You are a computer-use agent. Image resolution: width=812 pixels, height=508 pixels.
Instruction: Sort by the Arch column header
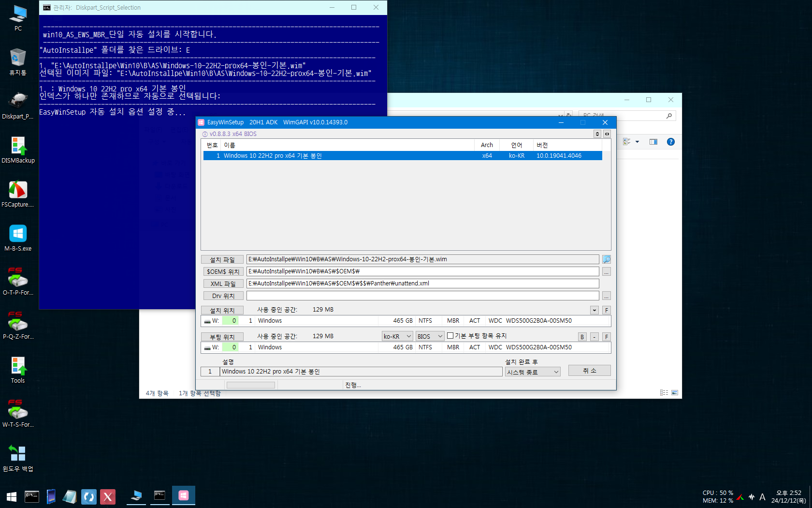[487, 145]
